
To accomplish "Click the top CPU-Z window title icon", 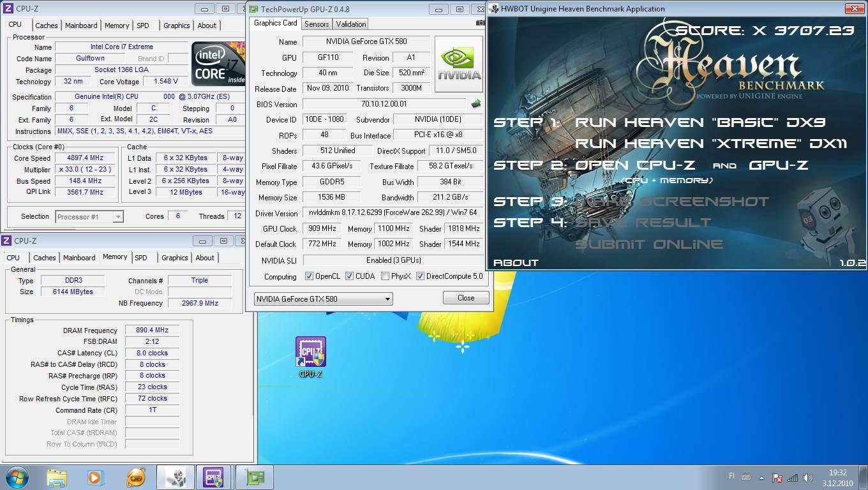I will click(6, 9).
